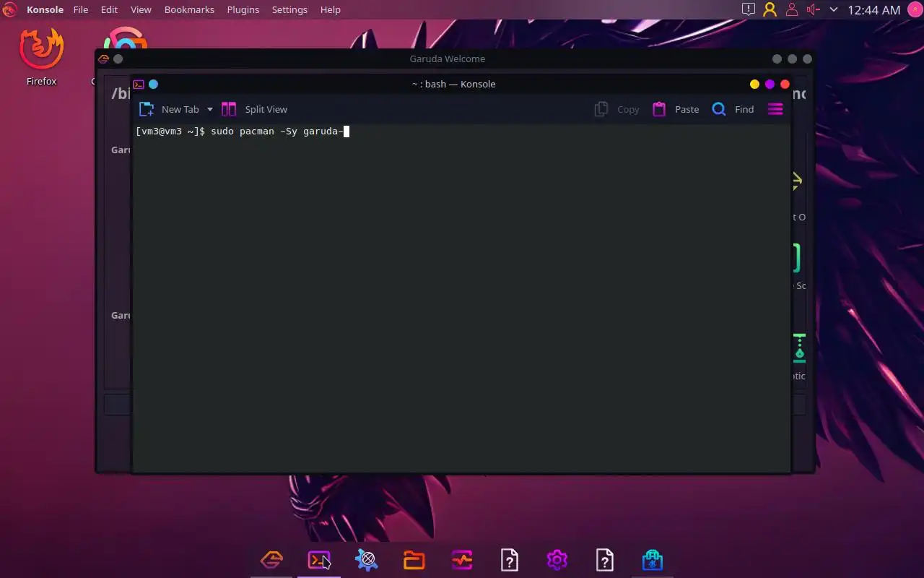This screenshot has width=924, height=578.
Task: Open System Settings gear in the dock
Action: 557,560
